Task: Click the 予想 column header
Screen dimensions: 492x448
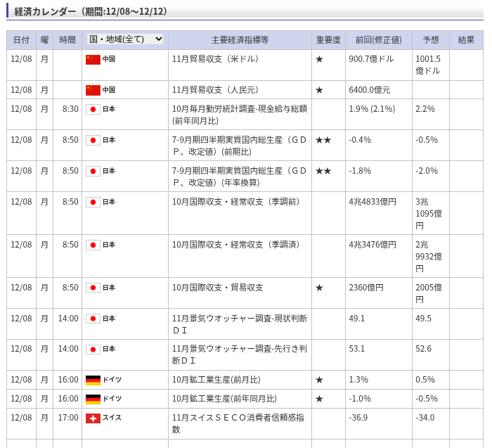Action: pos(430,40)
